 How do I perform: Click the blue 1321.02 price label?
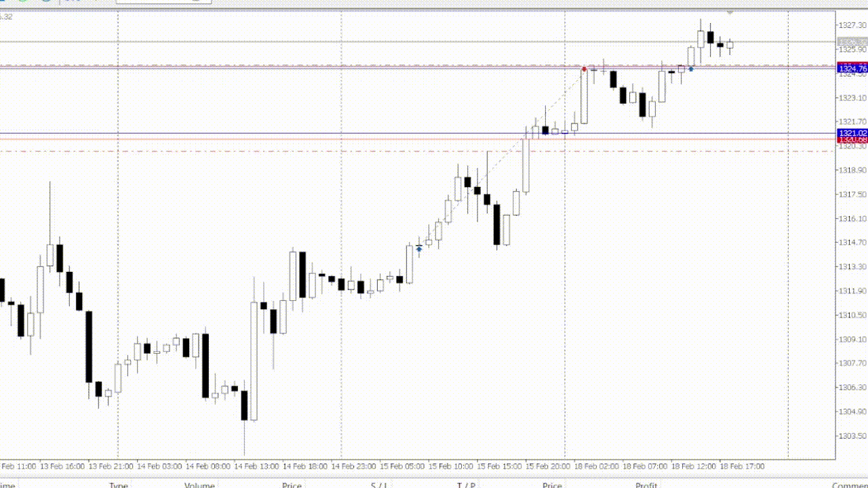(x=851, y=133)
